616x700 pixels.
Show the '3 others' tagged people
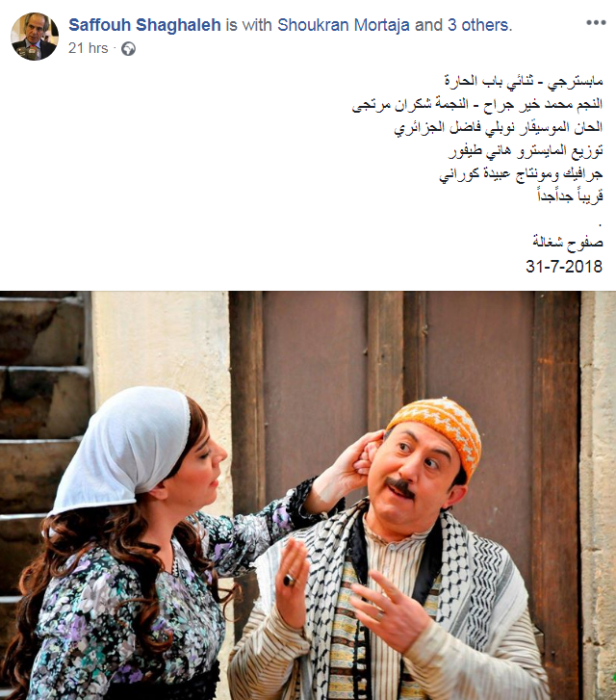point(479,25)
